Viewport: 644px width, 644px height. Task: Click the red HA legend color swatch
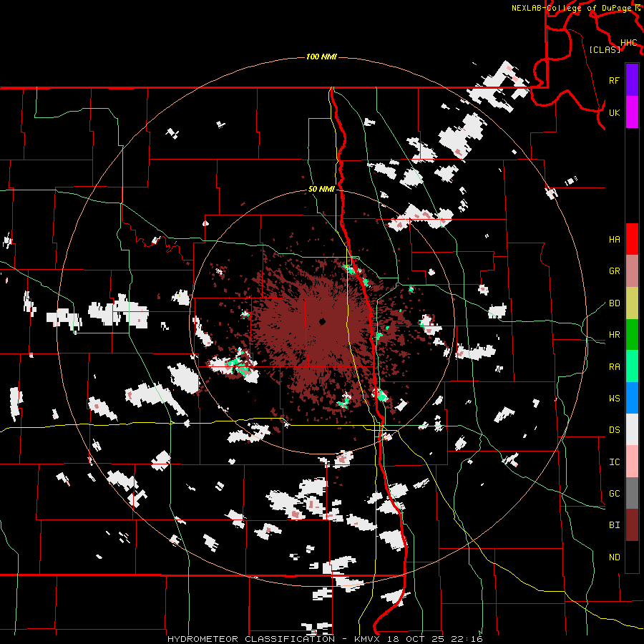coord(632,239)
